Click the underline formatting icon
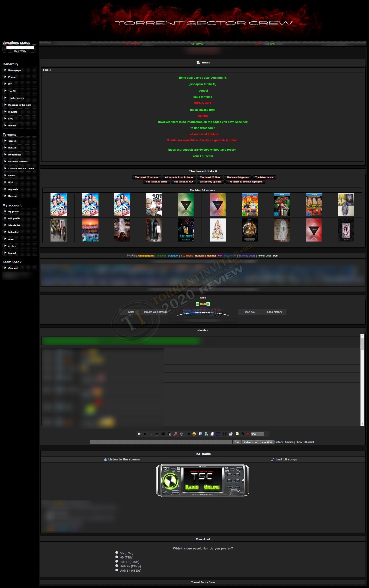Image resolution: width=369 pixels, height=588 pixels. 157,434
